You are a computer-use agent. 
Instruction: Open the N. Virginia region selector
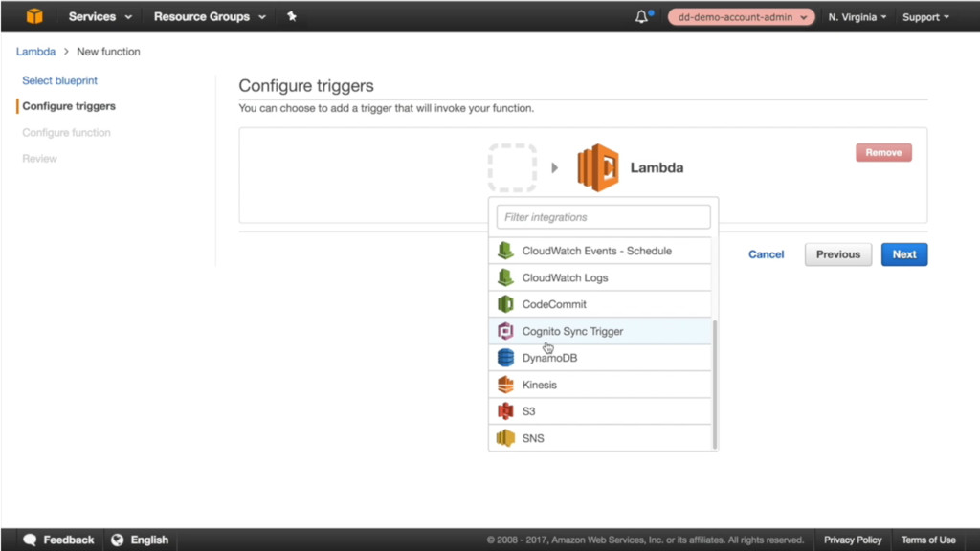857,17
